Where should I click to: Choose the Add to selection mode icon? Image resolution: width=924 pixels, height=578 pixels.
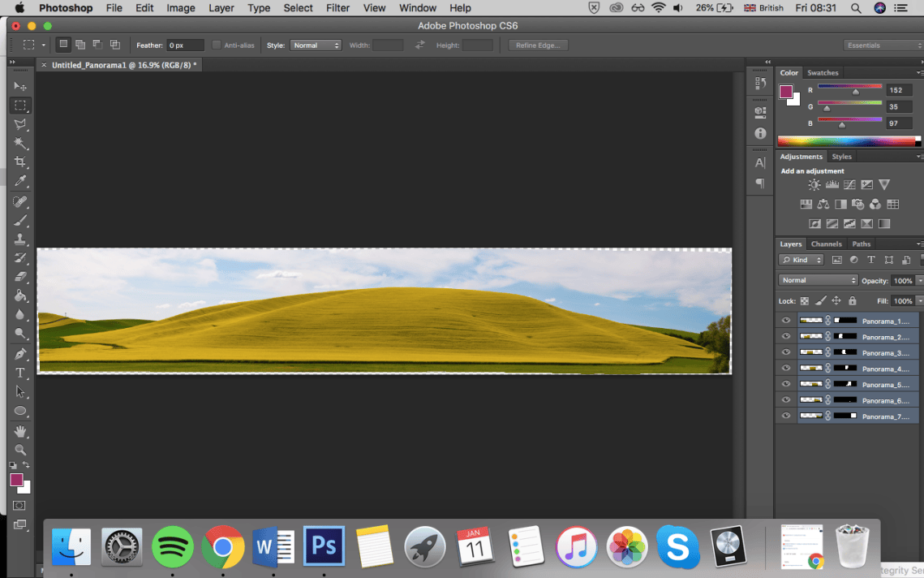coord(80,45)
